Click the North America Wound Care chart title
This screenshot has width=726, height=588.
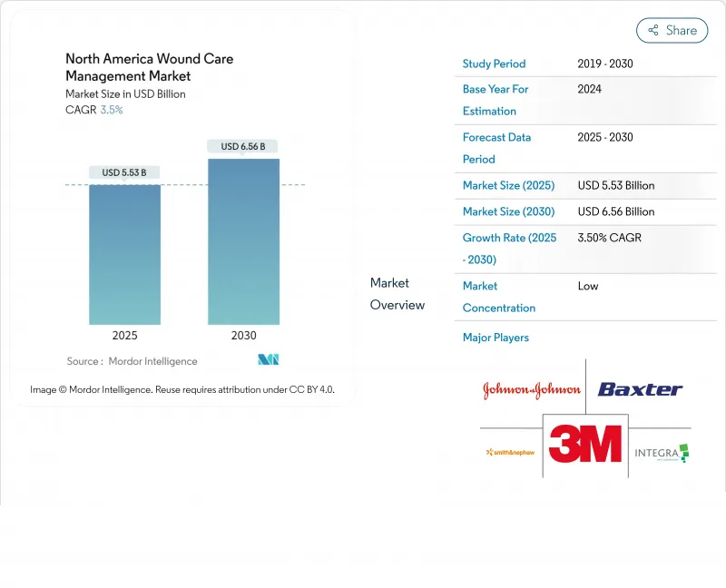tap(149, 67)
